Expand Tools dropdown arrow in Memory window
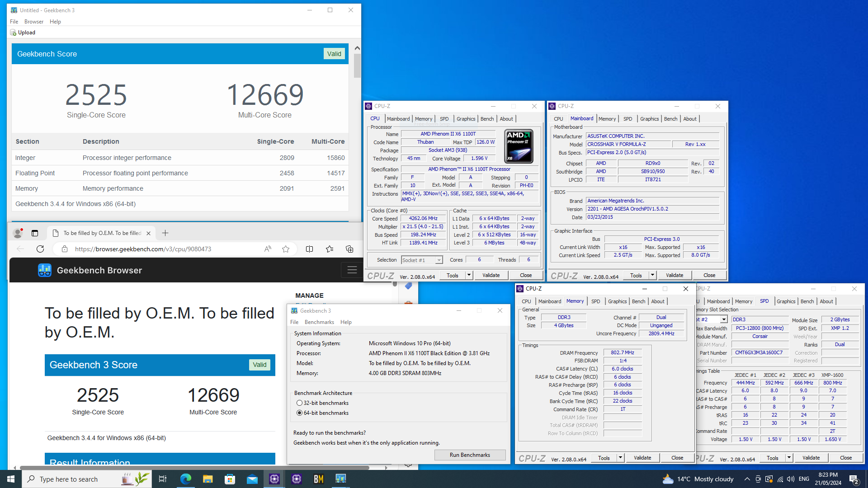Screen dimensions: 868x488 (620, 458)
